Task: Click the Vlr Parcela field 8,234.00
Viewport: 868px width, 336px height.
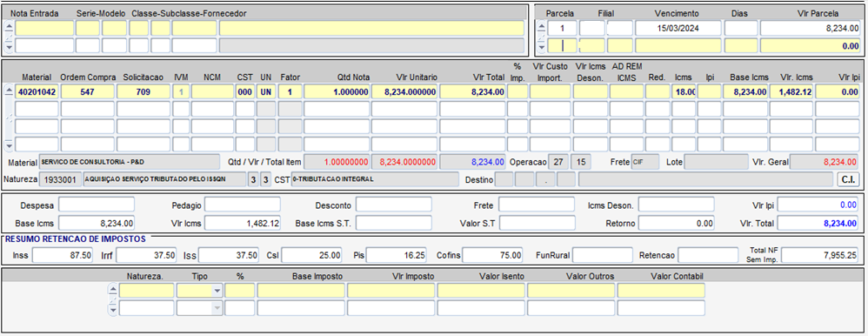Action: (x=810, y=28)
